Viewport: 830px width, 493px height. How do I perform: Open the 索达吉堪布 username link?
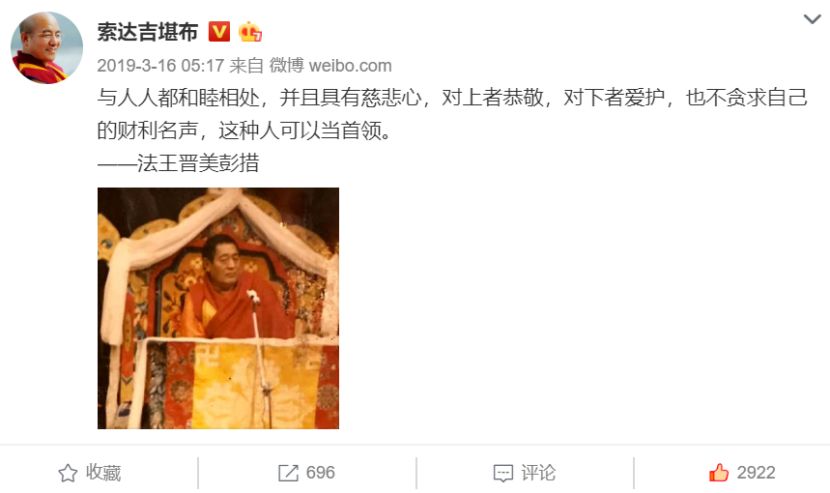pos(148,32)
